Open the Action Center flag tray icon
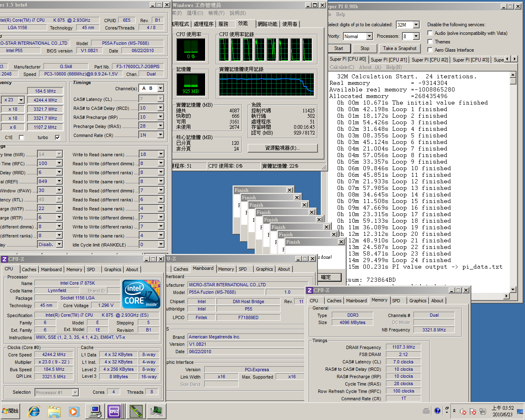 pyautogui.click(x=473, y=411)
